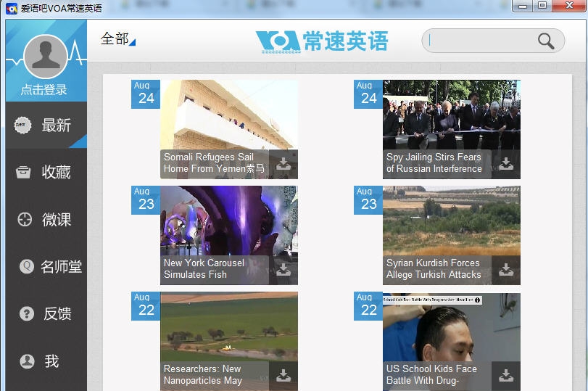The image size is (588, 391).
Task: Download New York Carousel article
Action: [283, 270]
